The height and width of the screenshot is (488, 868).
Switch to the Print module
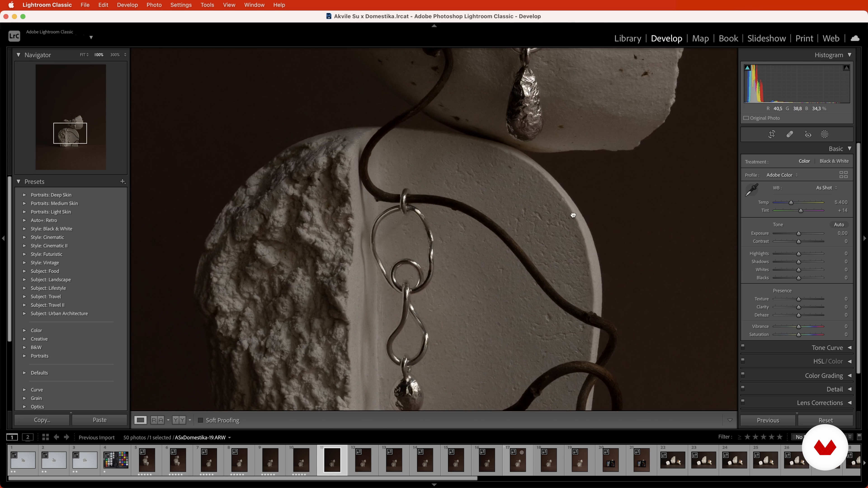pyautogui.click(x=804, y=38)
